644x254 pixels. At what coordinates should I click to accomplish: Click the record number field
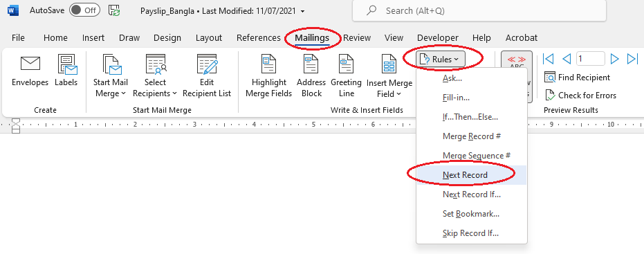[591, 59]
